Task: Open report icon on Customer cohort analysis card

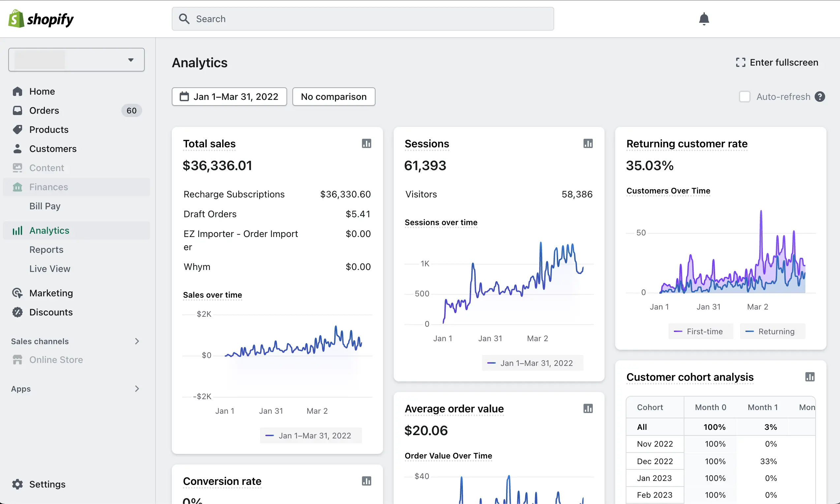Action: (810, 377)
